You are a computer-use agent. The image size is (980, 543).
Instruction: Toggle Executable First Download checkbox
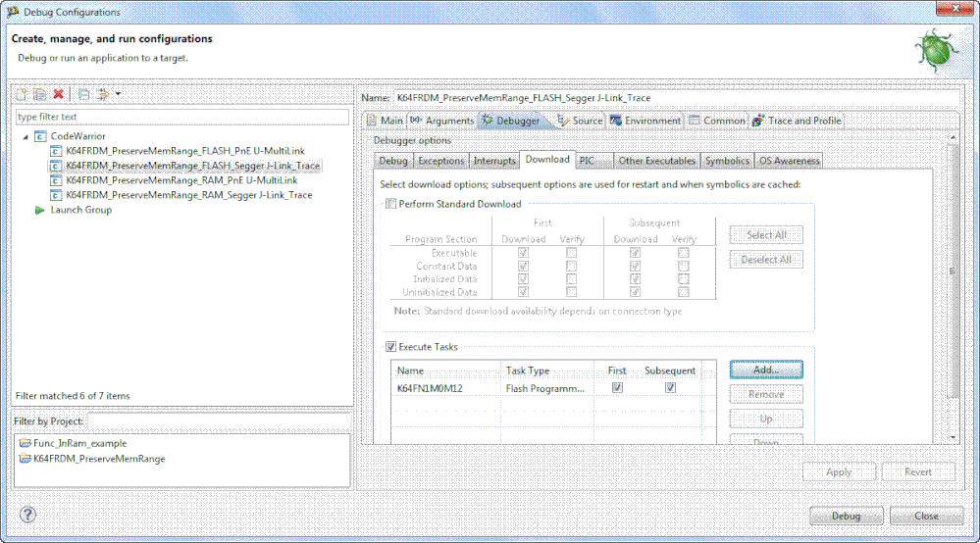[x=523, y=253]
